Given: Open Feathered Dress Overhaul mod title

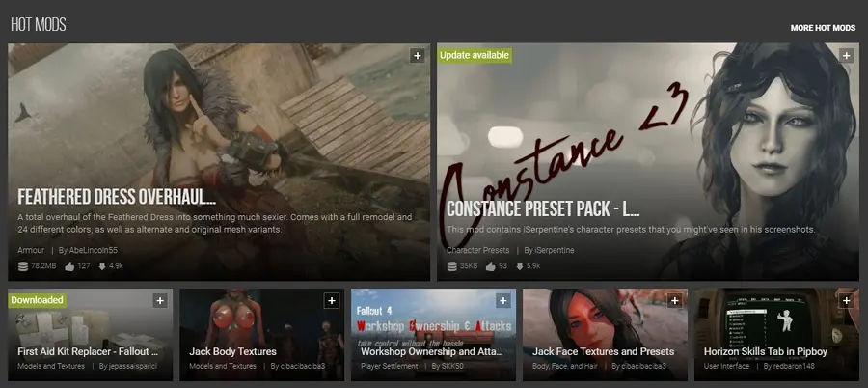Looking at the screenshot, I should (117, 197).
